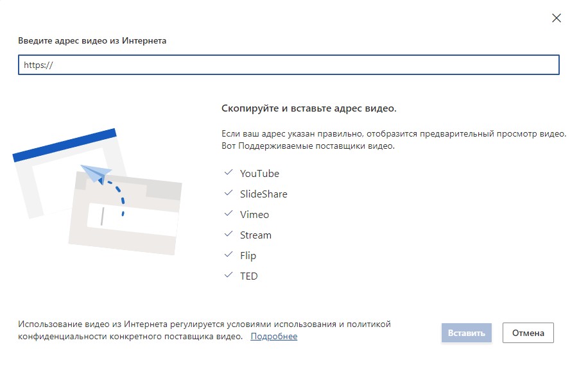Click the checkmark beside Stream

(x=229, y=235)
